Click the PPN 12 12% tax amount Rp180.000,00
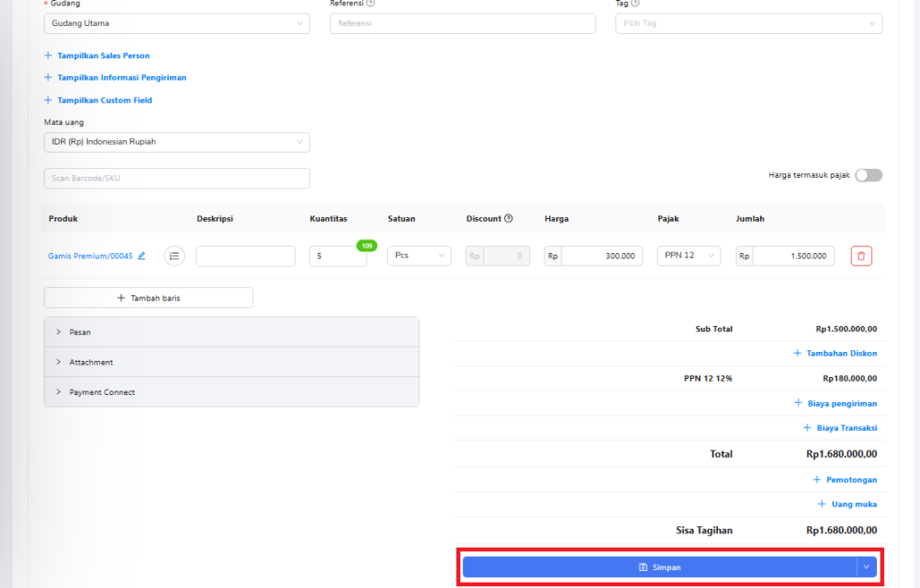This screenshot has height=588, width=920. tap(850, 379)
